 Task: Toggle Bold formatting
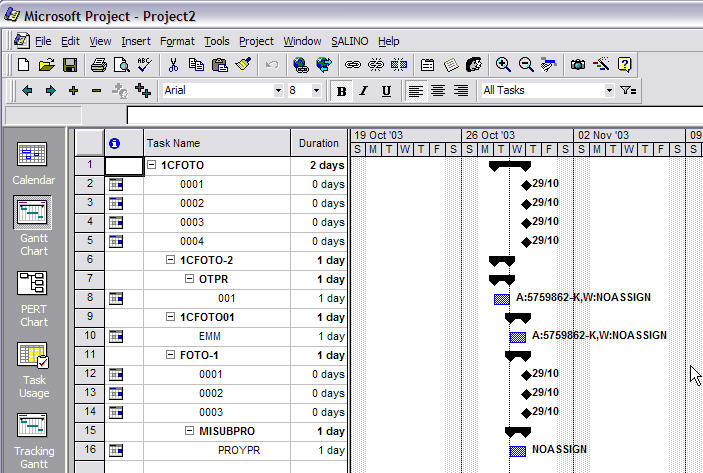click(x=341, y=91)
